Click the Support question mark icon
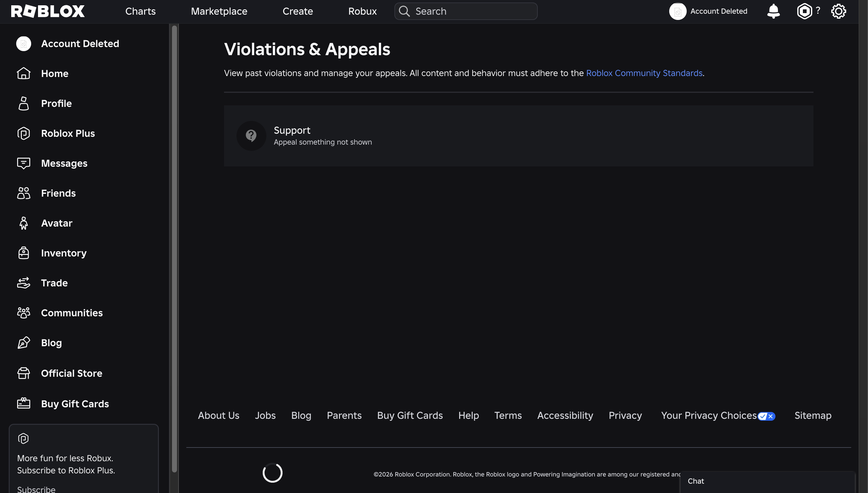868x493 pixels. [x=251, y=136]
